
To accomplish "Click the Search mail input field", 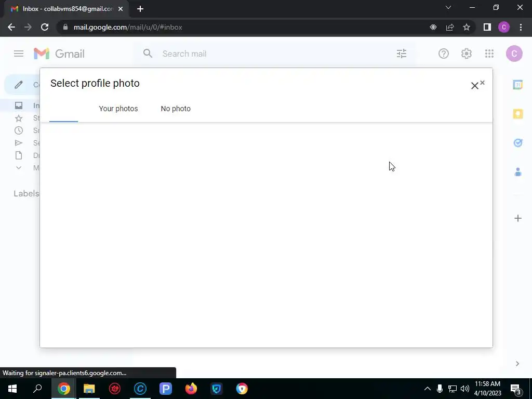I will [275, 54].
